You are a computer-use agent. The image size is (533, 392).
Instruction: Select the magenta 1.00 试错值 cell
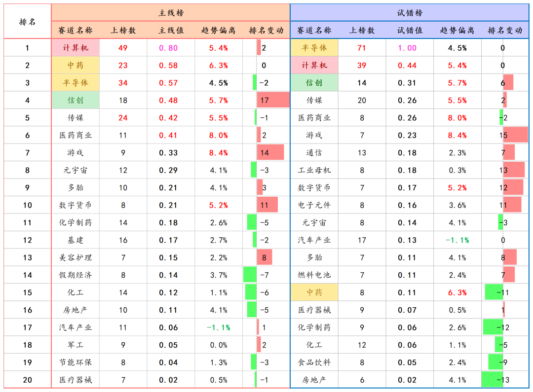coord(410,48)
